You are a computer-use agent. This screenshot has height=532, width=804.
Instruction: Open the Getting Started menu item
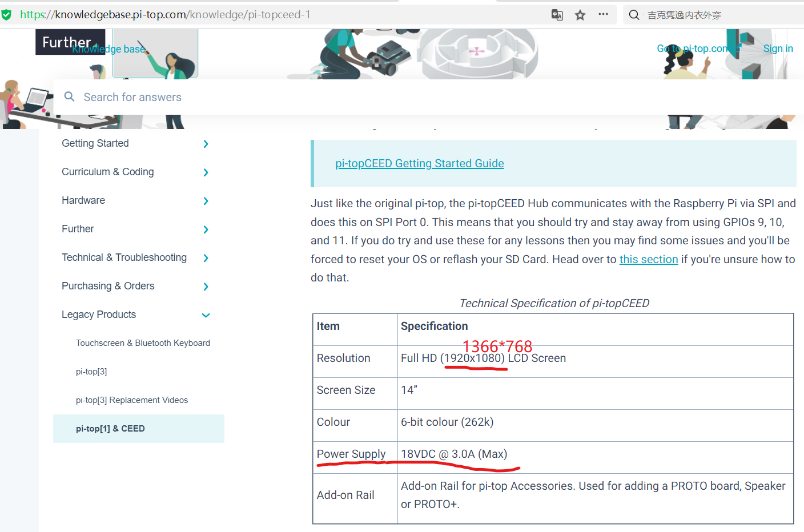95,143
